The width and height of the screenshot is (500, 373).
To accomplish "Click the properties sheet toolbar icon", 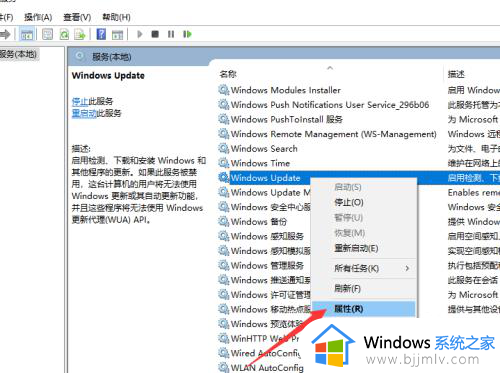I will [47, 34].
